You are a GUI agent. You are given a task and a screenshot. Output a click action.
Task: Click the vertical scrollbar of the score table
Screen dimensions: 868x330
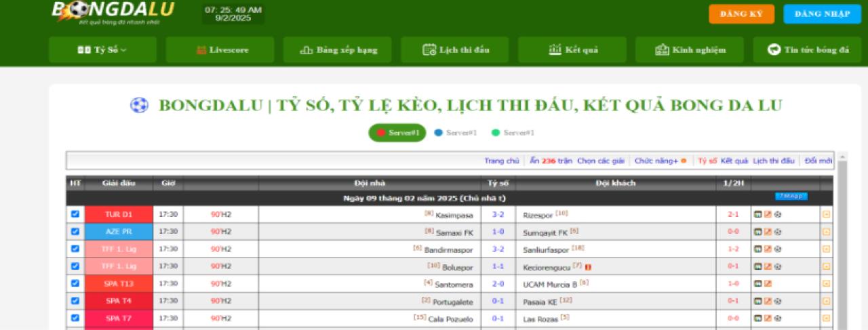click(842, 237)
